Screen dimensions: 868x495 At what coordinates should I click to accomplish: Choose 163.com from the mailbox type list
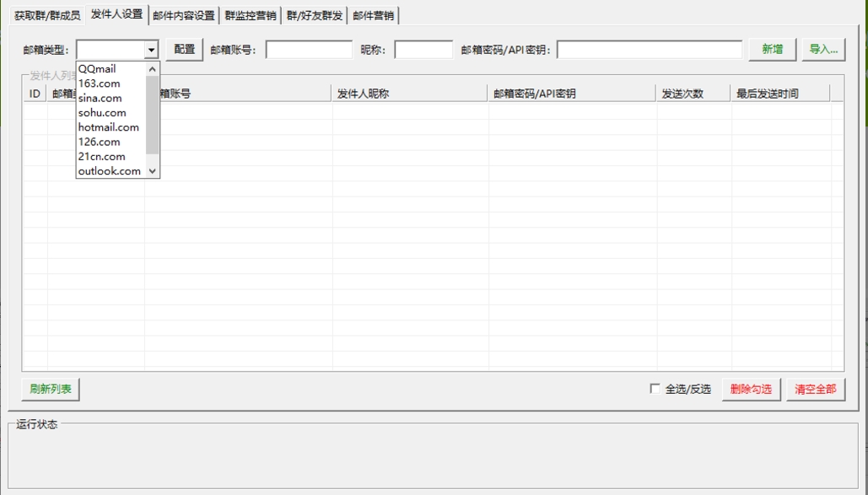[x=111, y=83]
